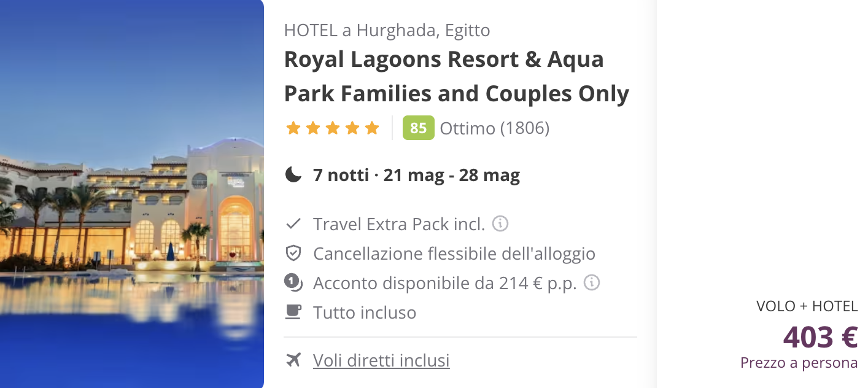868x388 pixels.
Task: Click the HOTEL a Hurghada, Egitto location text
Action: pyautogui.click(x=387, y=30)
